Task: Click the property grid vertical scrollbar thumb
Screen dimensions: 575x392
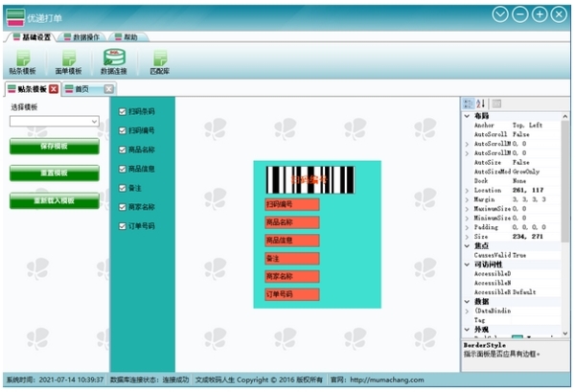Action: coord(565,181)
